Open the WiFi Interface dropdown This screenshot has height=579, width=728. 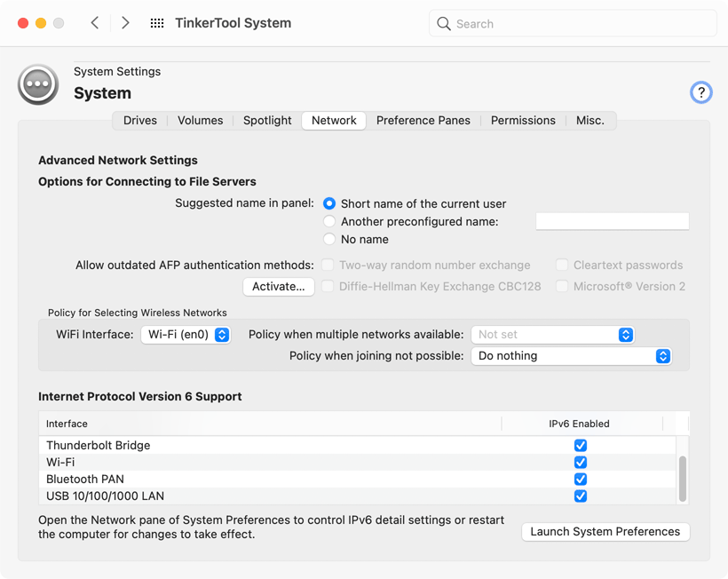pyautogui.click(x=186, y=335)
